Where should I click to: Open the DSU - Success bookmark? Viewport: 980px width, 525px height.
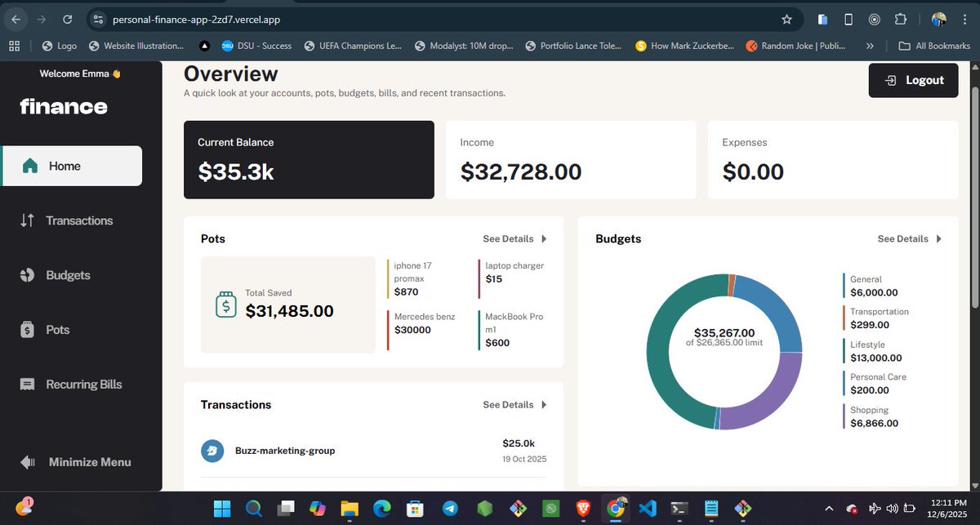(257, 46)
